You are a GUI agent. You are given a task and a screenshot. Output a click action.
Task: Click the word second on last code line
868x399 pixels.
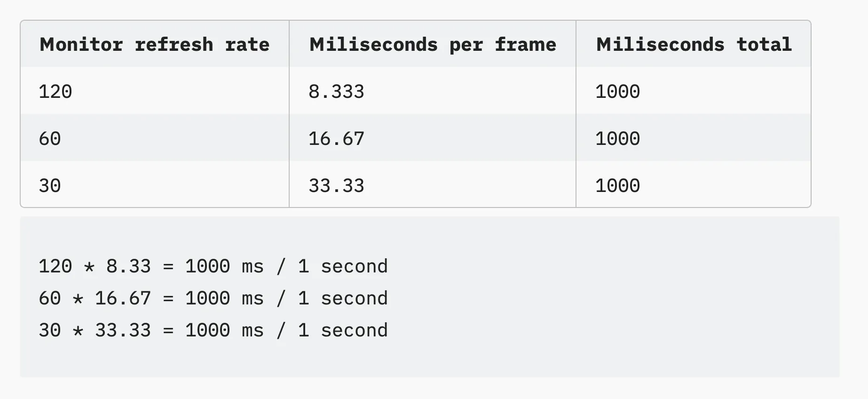click(x=355, y=330)
